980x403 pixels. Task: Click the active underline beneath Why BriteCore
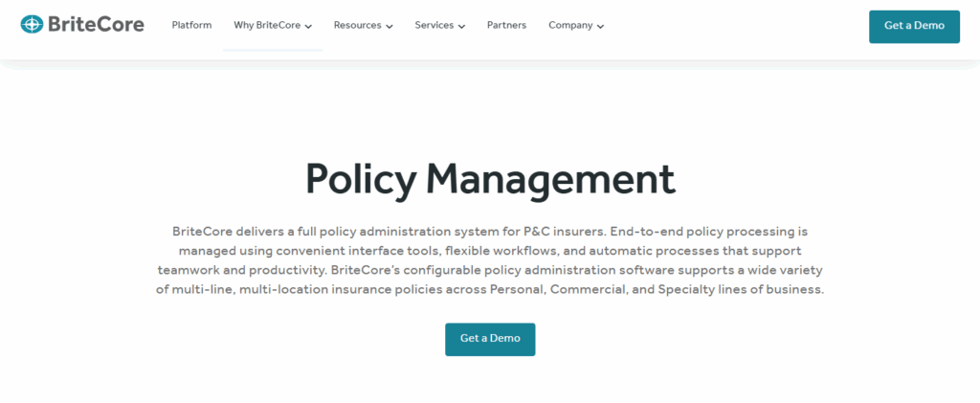tap(273, 50)
